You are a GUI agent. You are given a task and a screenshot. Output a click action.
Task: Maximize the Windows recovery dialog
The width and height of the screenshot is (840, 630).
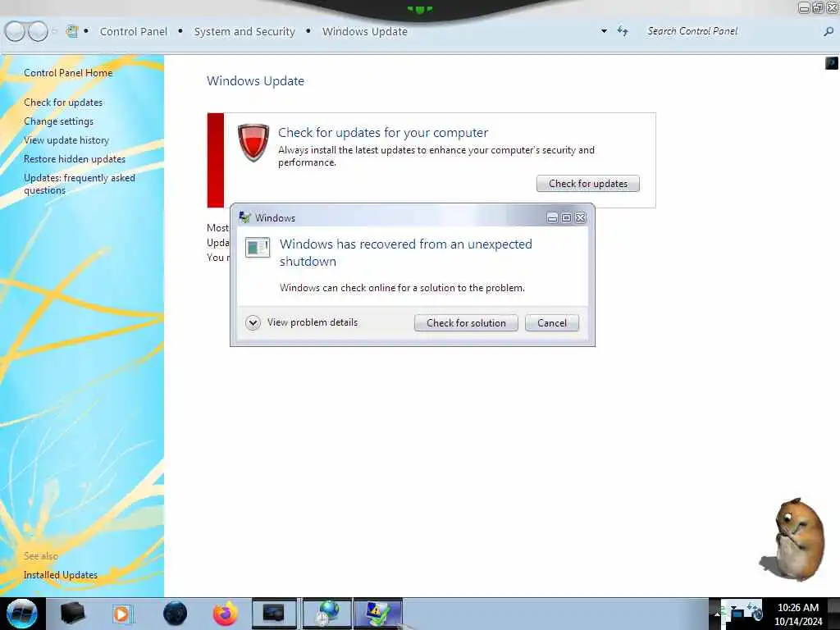click(x=566, y=217)
